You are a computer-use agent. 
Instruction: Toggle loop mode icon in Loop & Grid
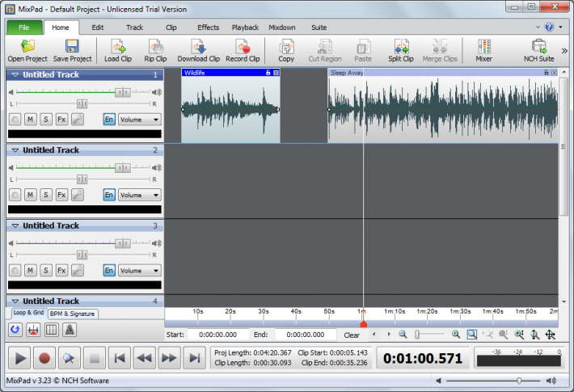point(15,330)
